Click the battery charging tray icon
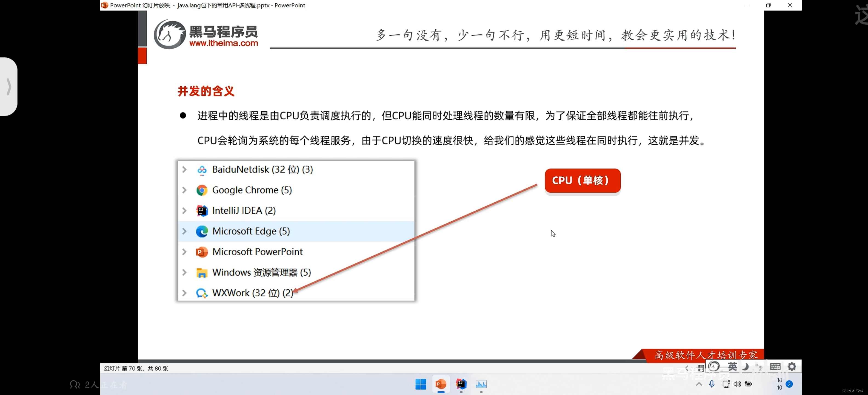This screenshot has height=395, width=868. point(748,384)
